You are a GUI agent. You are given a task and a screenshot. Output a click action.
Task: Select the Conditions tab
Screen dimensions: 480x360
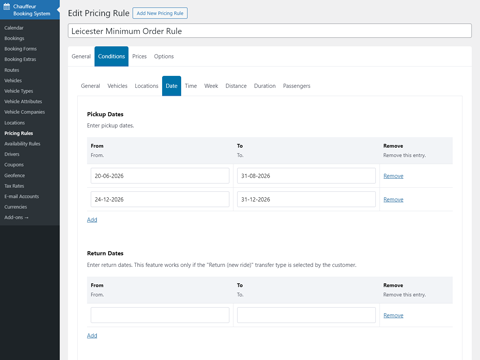click(x=111, y=56)
